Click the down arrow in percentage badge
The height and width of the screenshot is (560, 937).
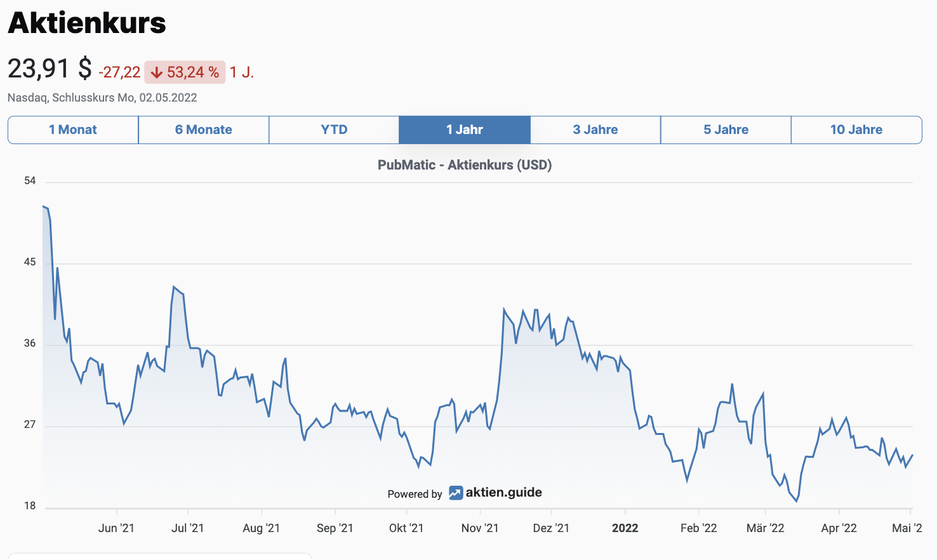pyautogui.click(x=156, y=73)
